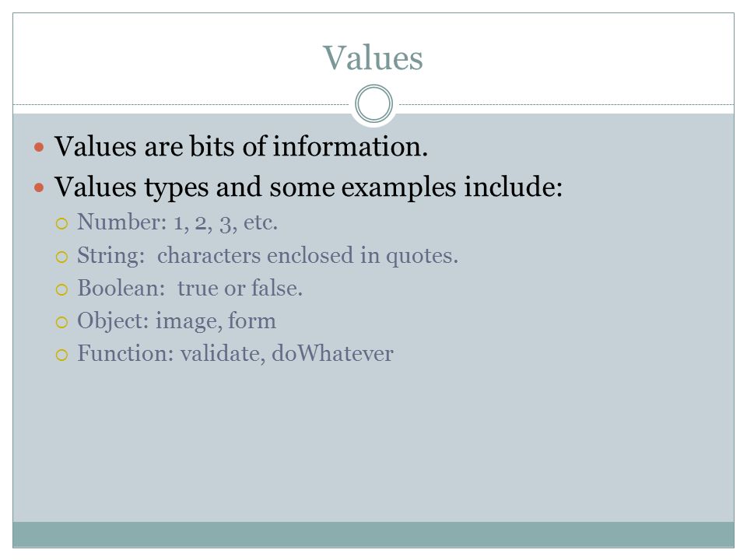
Task: Click the orange bullet beside 'Values are bits'
Action: coord(39,147)
